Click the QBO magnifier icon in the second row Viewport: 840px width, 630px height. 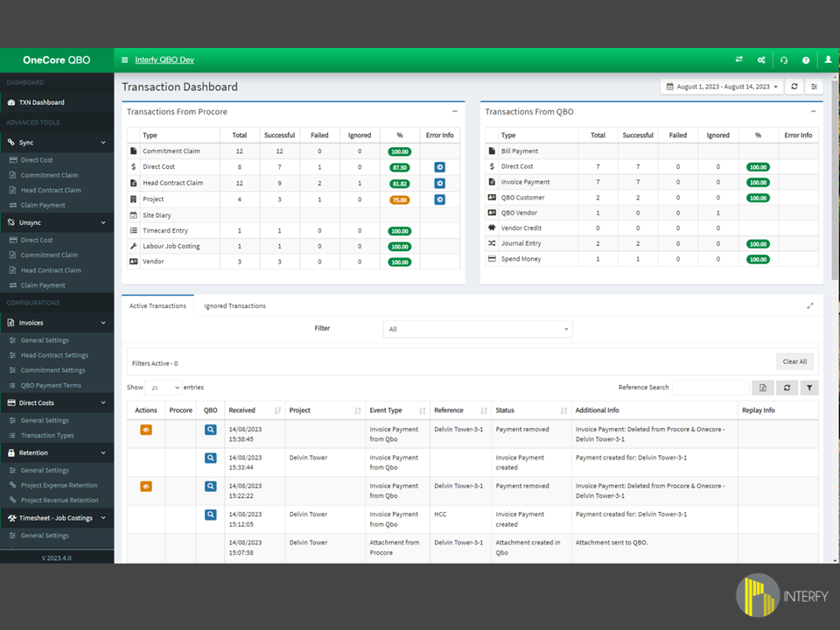tap(211, 458)
